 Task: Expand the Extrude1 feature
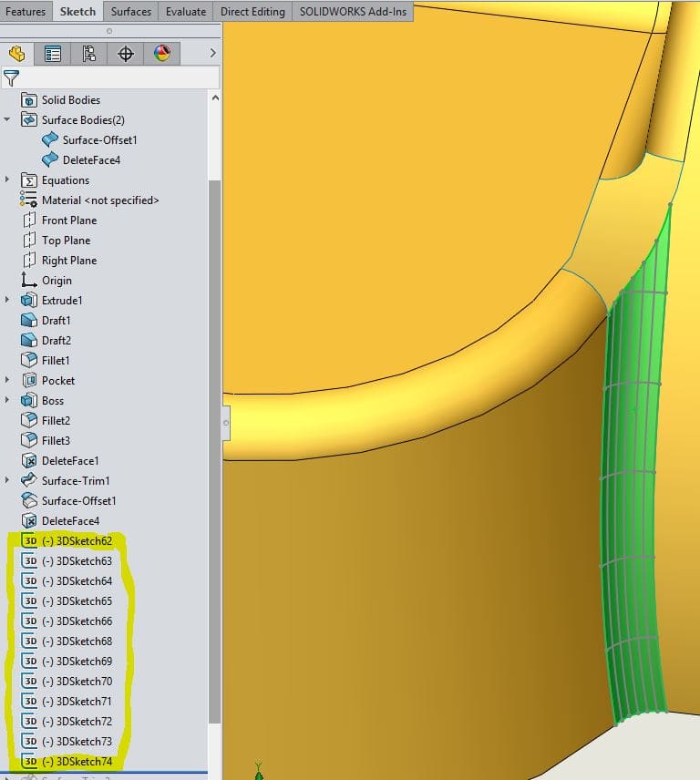7,301
